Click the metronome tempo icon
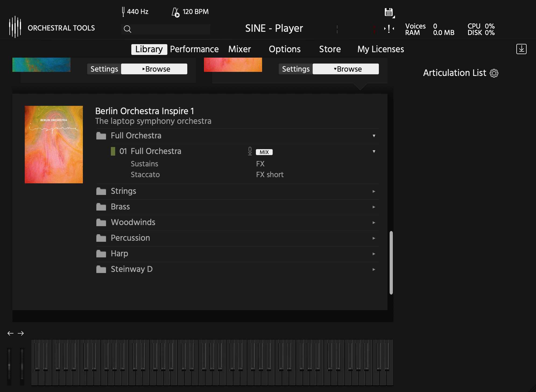This screenshot has width=536, height=392. tap(175, 12)
